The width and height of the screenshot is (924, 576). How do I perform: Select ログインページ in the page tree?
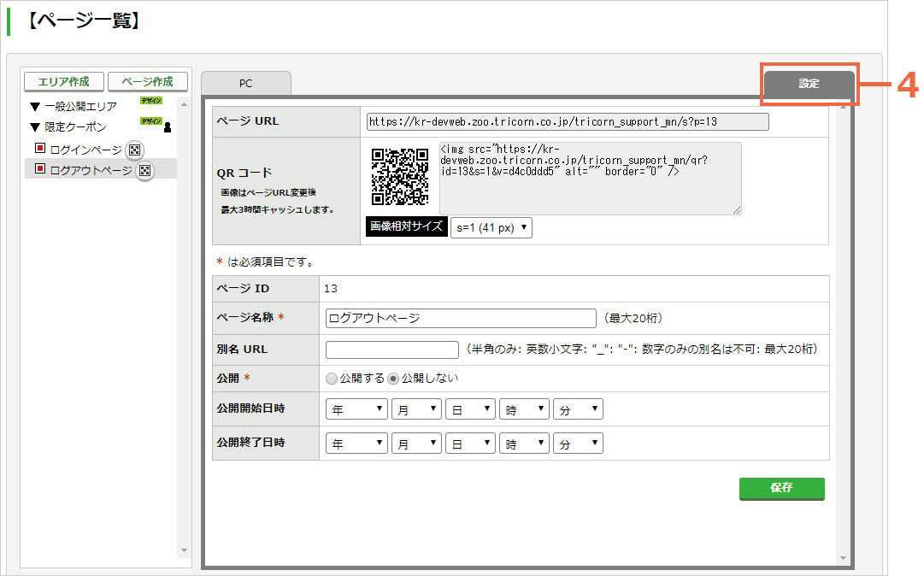86,150
